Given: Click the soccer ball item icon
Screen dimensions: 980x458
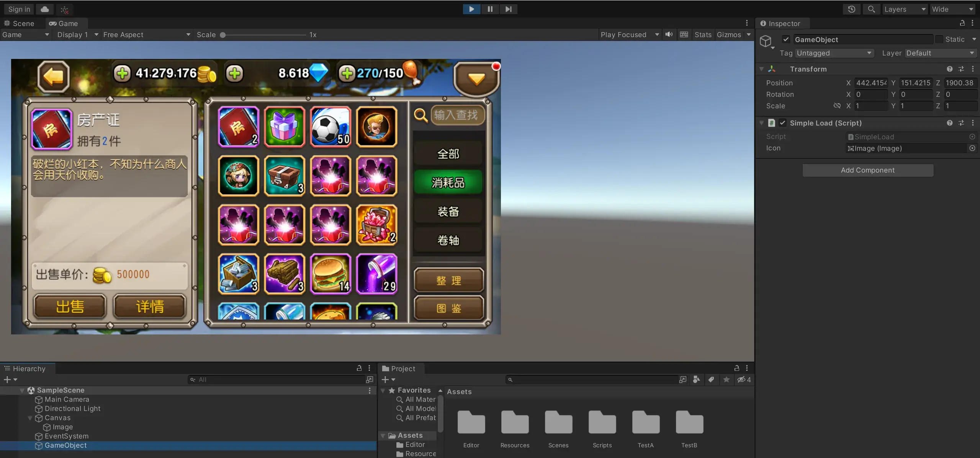Looking at the screenshot, I should coord(330,127).
